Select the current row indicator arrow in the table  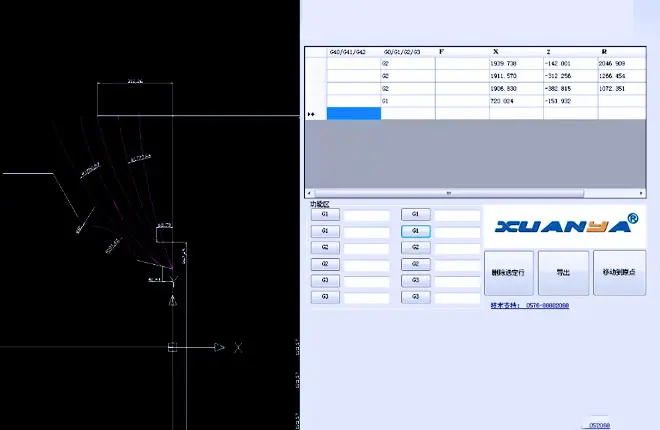tap(311, 114)
